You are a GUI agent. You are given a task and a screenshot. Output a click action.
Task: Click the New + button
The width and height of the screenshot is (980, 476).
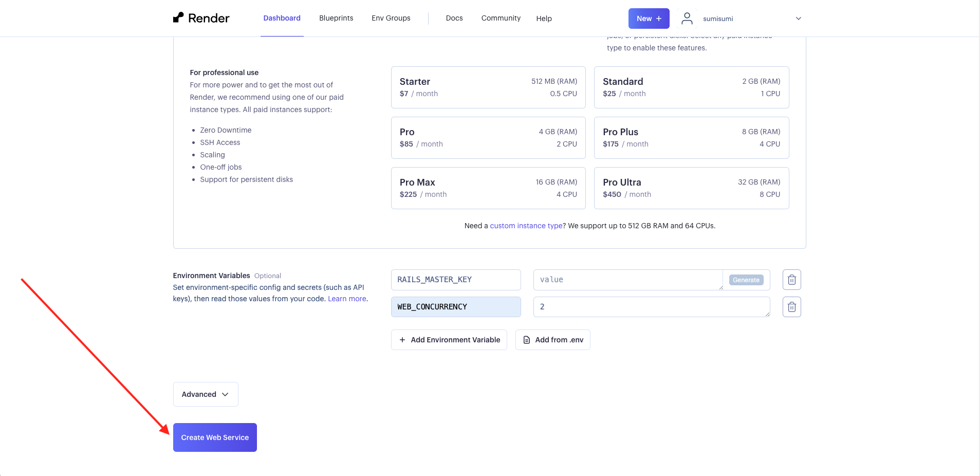649,19
